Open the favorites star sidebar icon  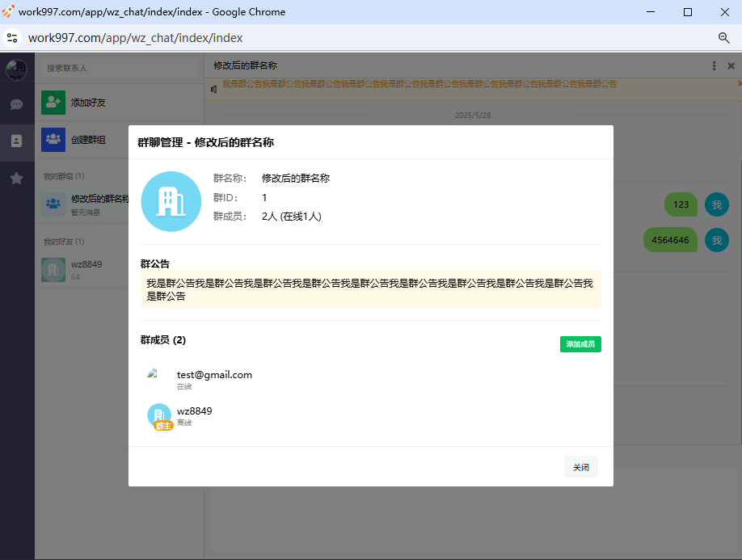pyautogui.click(x=16, y=179)
